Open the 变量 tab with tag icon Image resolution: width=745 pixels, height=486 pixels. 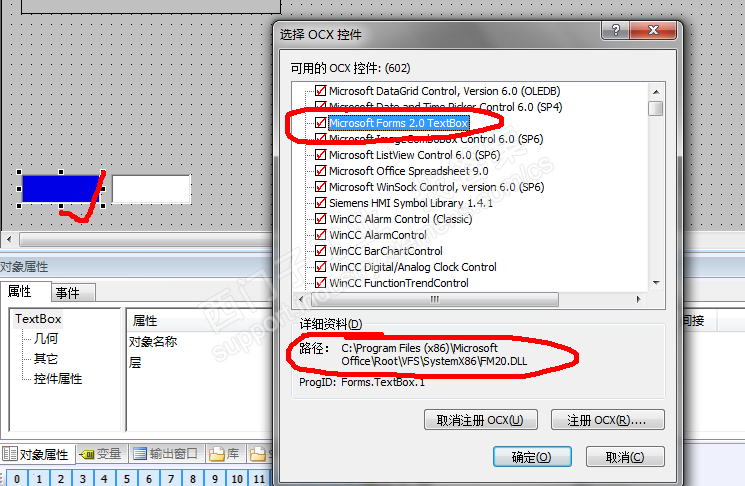[87, 454]
